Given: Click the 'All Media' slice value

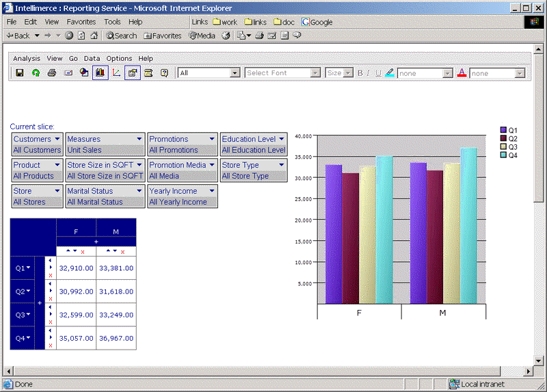Looking at the screenshot, I should [164, 176].
